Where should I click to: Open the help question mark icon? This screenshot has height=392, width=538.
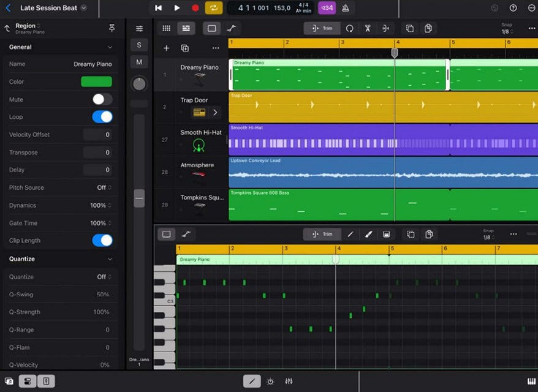tap(513, 8)
